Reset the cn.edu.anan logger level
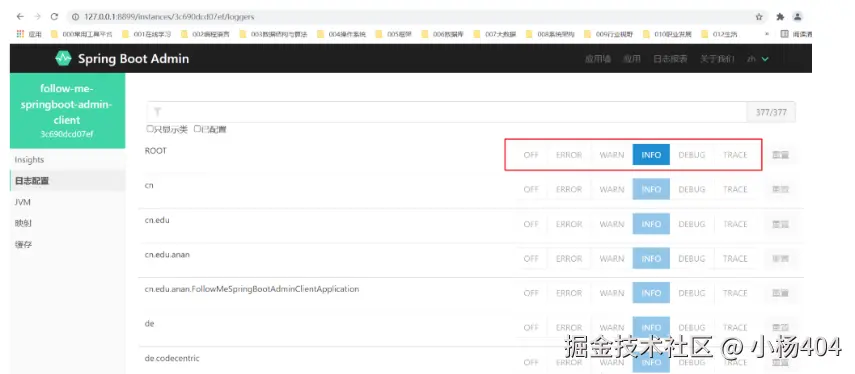Screen dimensions: 855x374 (780, 258)
